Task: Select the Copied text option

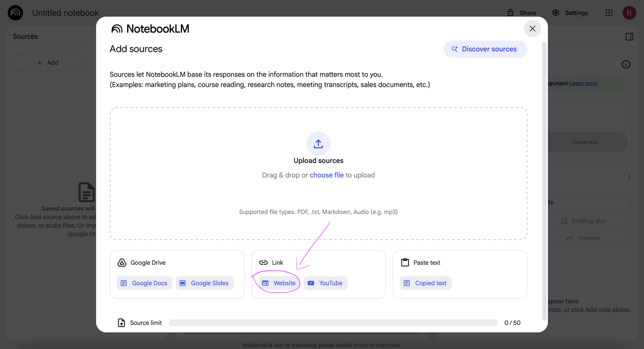Action: coord(426,283)
